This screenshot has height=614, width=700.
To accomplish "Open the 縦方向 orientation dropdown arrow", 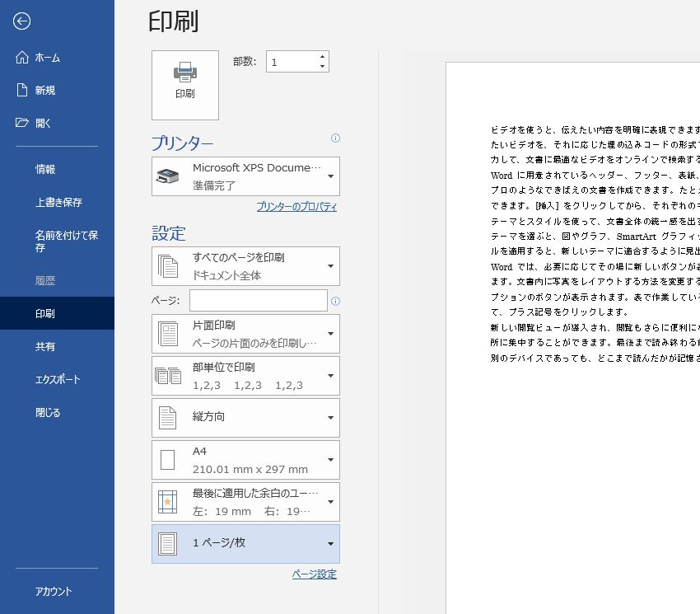I will click(329, 417).
